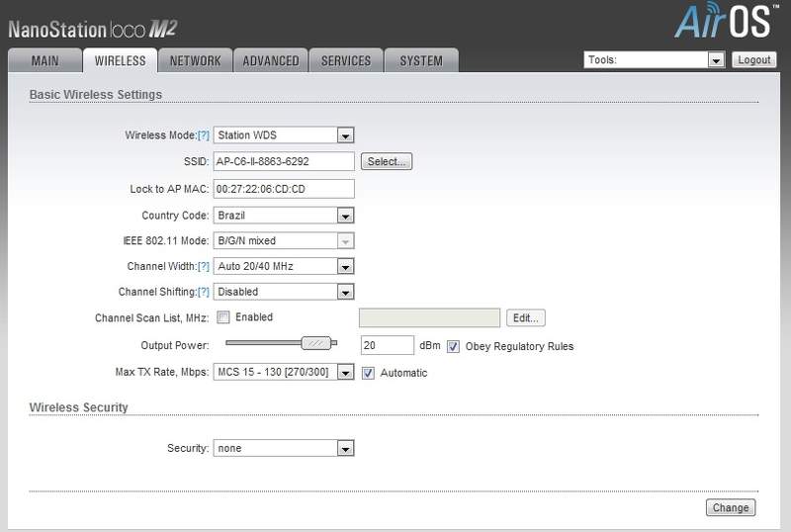Click the Select... button beside SSID
Screen dimensions: 791x532
pyautogui.click(x=387, y=161)
